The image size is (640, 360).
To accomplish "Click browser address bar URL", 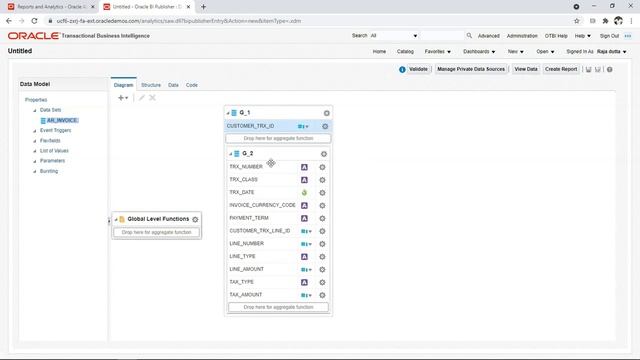I will click(179, 21).
